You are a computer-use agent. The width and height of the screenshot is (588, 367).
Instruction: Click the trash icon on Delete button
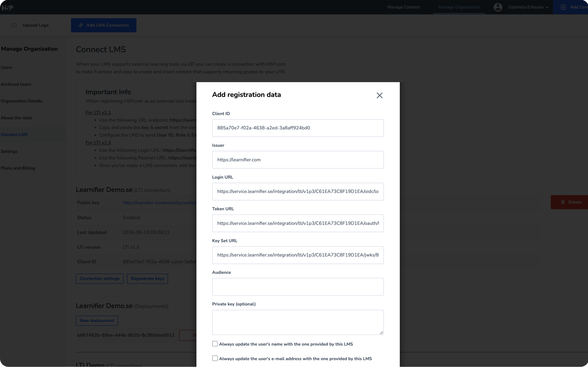pyautogui.click(x=563, y=202)
